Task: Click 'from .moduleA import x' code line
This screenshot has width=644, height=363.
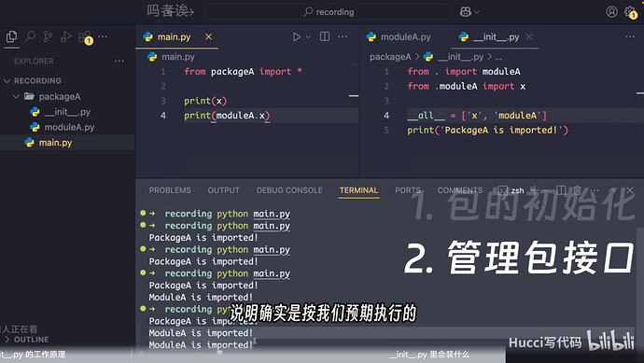Action: (466, 87)
